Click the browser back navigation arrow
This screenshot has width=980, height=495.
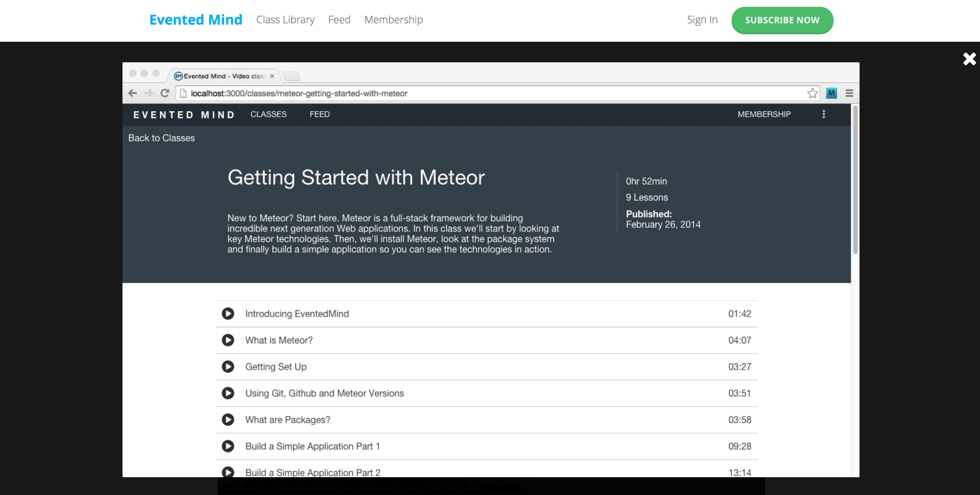click(132, 93)
